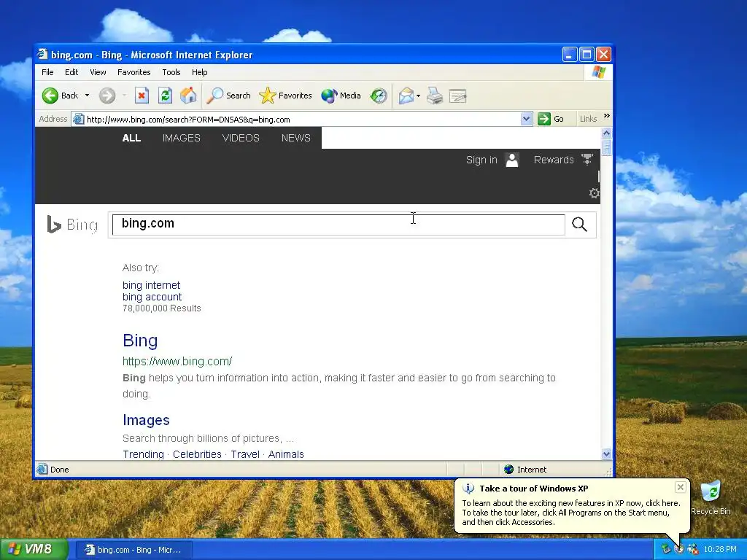Click the Celebrities link

tap(197, 454)
